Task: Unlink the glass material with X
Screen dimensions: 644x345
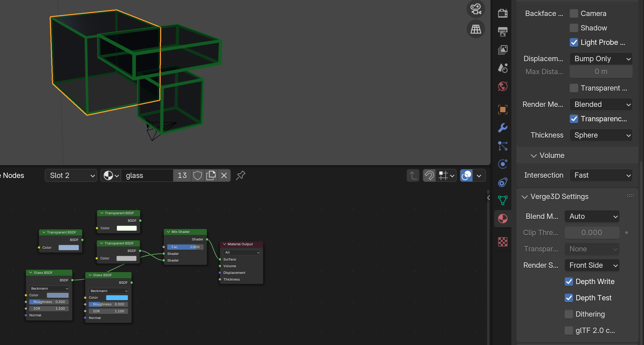Action: (x=224, y=175)
